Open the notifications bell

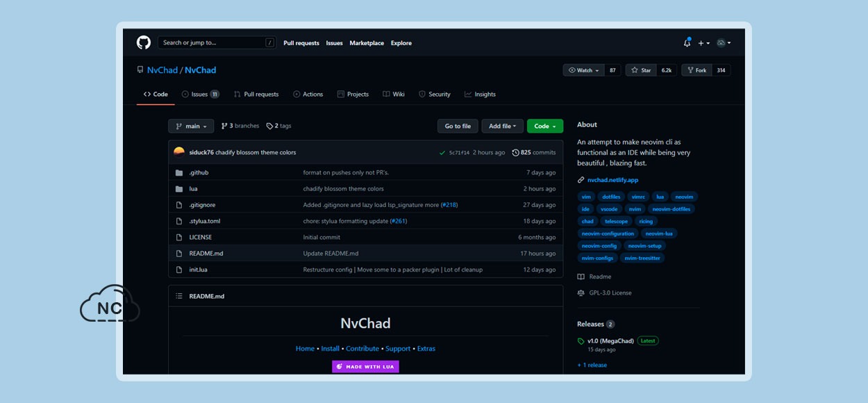click(687, 42)
